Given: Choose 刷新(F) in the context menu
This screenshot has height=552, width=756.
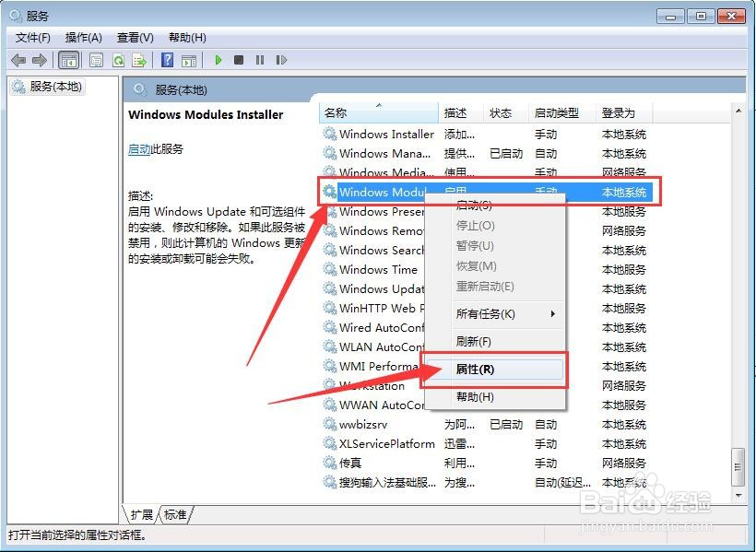Looking at the screenshot, I should [x=495, y=342].
